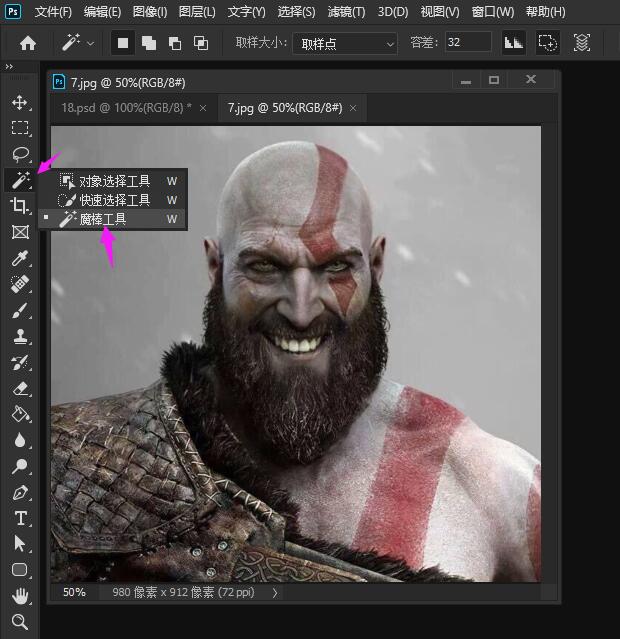Viewport: 620px width, 639px height.
Task: Select the Hand tool
Action: pos(20,596)
